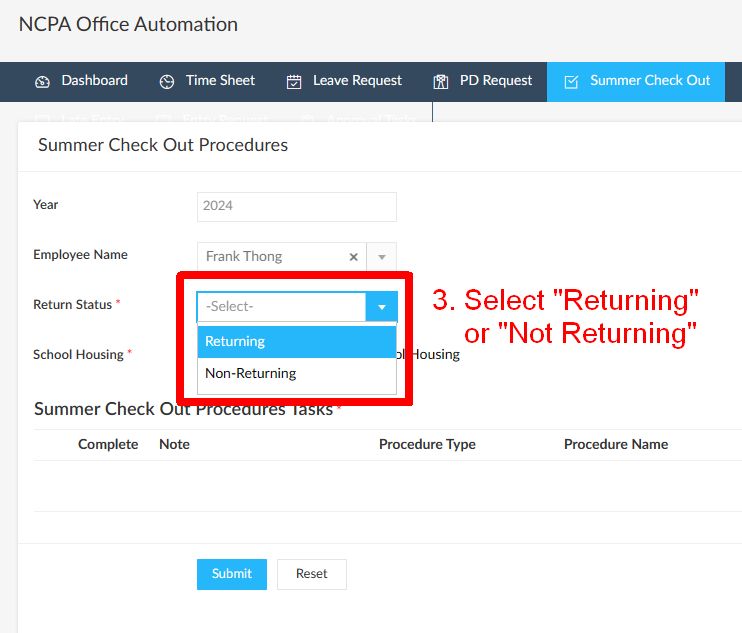This screenshot has height=633, width=742.
Task: Clear the Frank Thong employee selection
Action: [x=353, y=257]
